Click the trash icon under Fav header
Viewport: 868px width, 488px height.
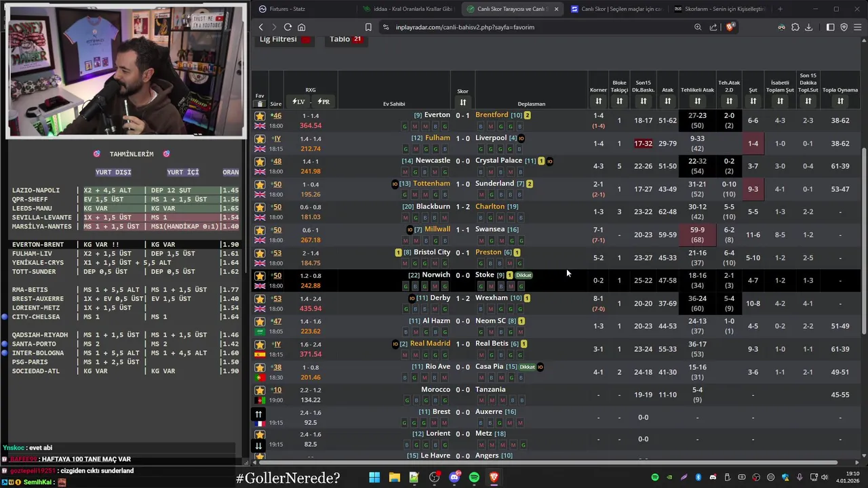coord(260,104)
